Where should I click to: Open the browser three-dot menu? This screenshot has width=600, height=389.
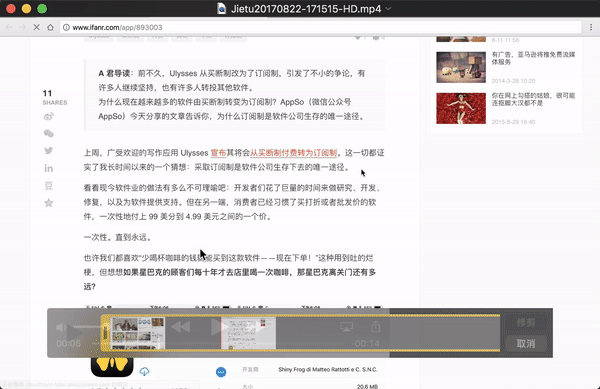(x=591, y=27)
